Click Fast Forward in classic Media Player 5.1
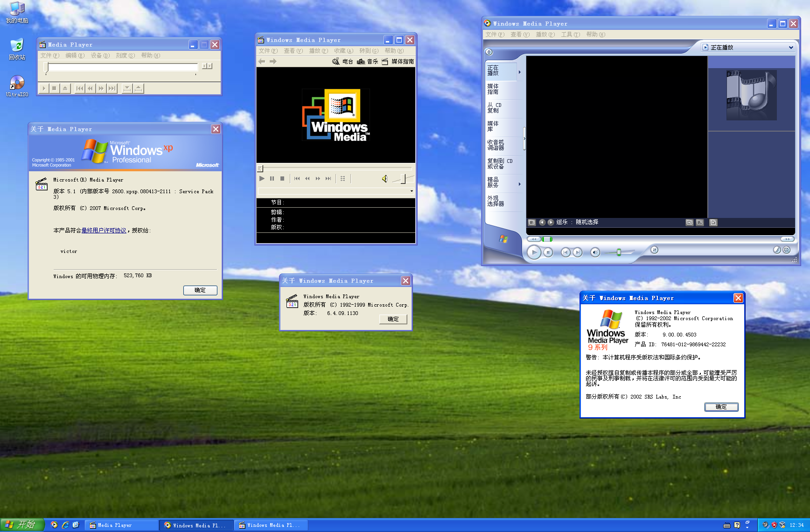Viewport: 810px width, 532px height. (101, 88)
